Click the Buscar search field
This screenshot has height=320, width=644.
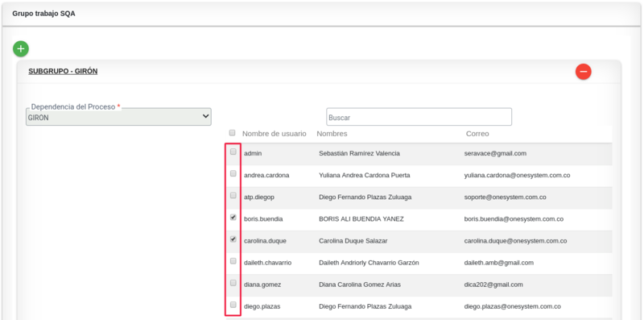(419, 117)
